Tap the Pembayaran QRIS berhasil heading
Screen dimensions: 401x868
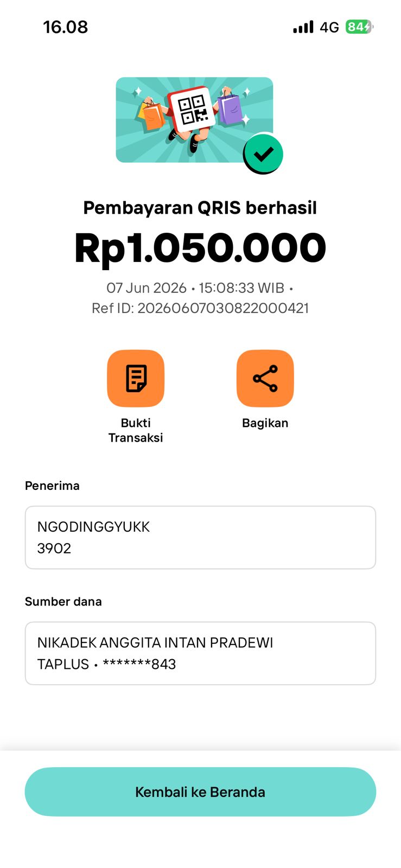point(200,208)
